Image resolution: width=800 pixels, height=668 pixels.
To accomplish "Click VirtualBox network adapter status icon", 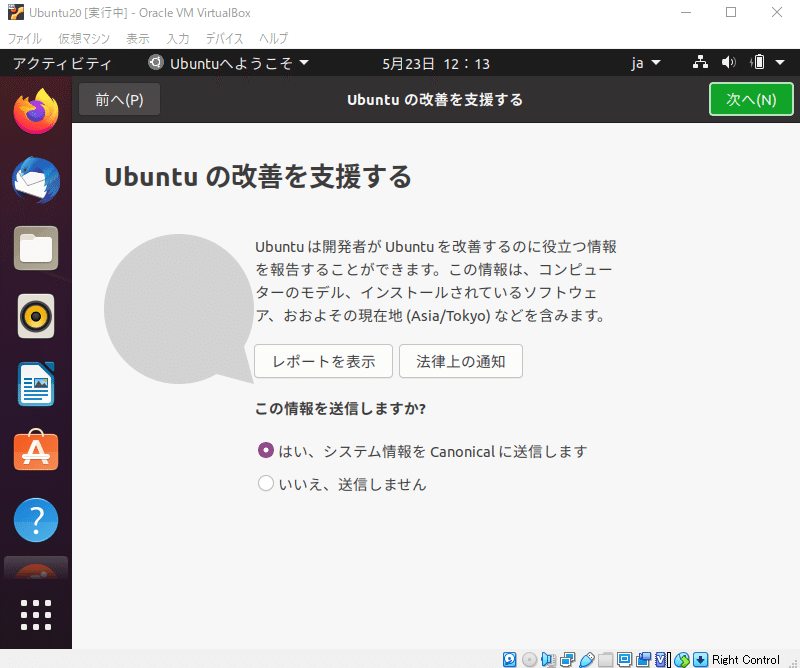I will point(567,660).
